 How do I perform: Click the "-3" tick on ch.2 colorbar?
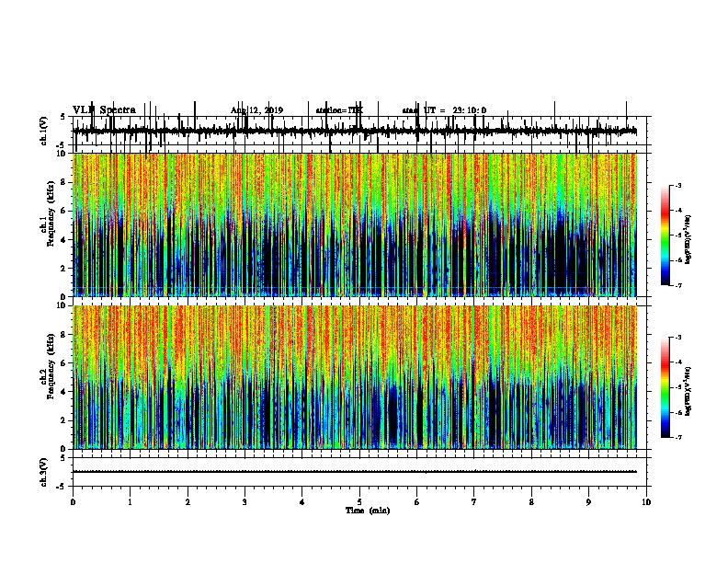point(678,338)
